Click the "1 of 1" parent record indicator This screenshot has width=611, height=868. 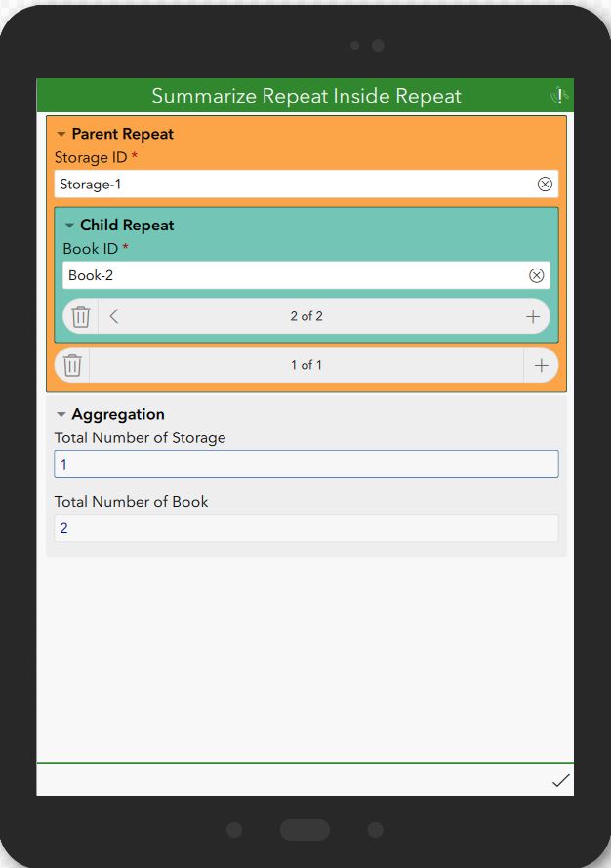pyautogui.click(x=306, y=365)
